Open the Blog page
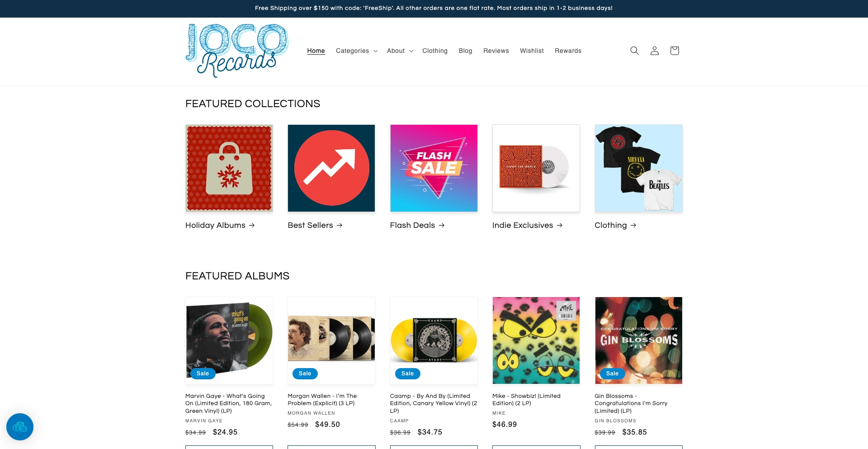The width and height of the screenshot is (868, 449). [x=465, y=51]
